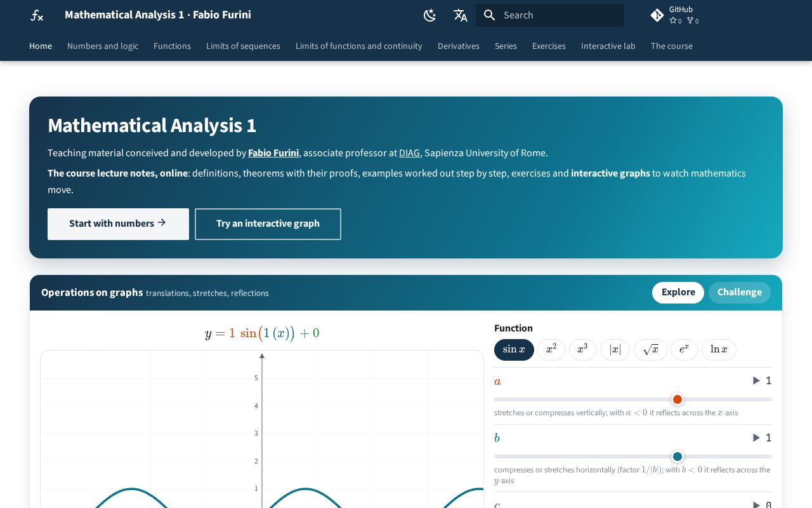Play animation for parameter a
The height and width of the screenshot is (508, 812).
pyautogui.click(x=756, y=380)
